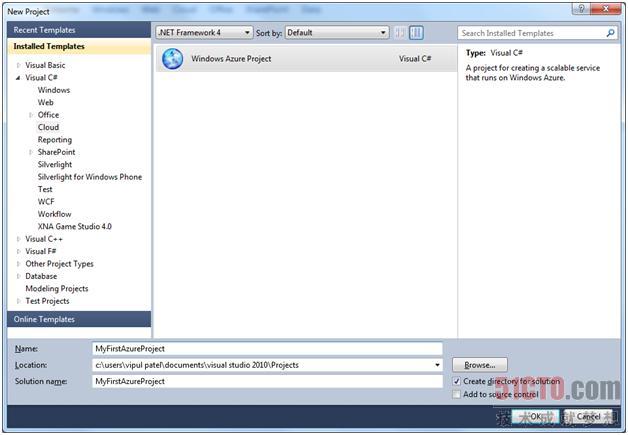Screen dimensions: 628x435
Task: Select the Silverlight category
Action: pyautogui.click(x=55, y=165)
